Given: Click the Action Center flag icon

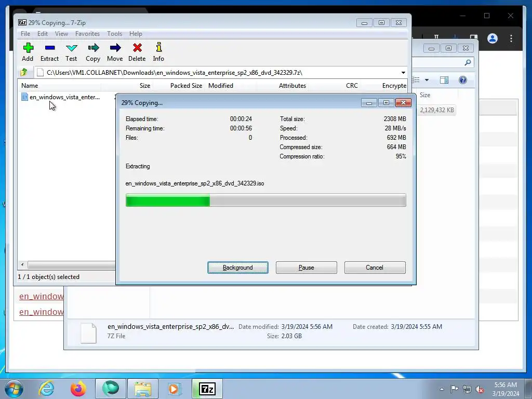Looking at the screenshot, I should point(454,389).
